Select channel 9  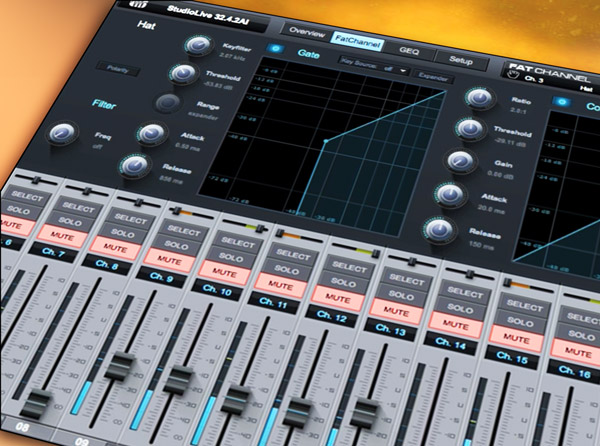coord(184,231)
